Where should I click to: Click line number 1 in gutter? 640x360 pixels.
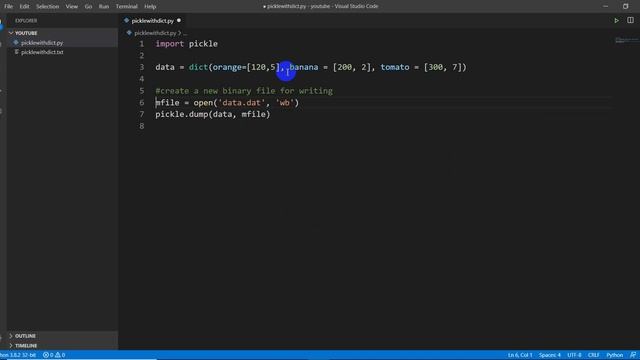142,44
